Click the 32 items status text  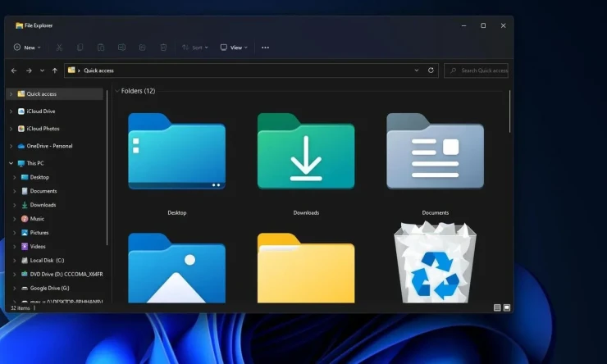tap(21, 308)
